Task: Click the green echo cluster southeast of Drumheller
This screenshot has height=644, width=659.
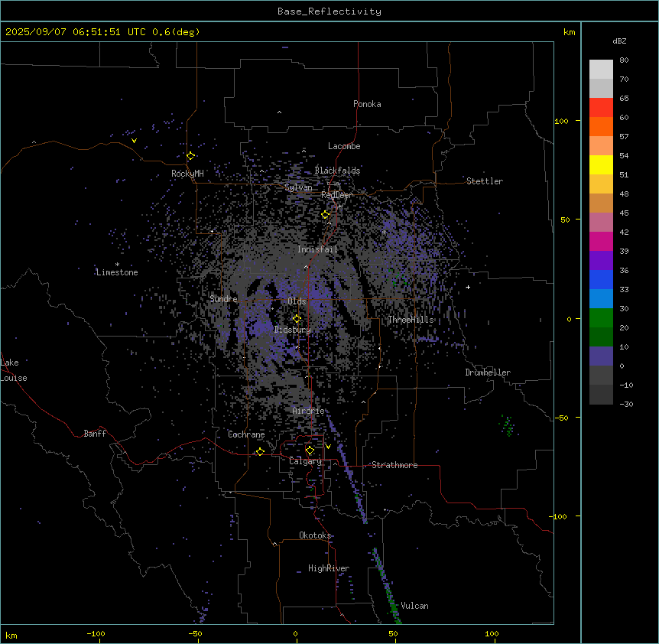Action: [x=508, y=426]
